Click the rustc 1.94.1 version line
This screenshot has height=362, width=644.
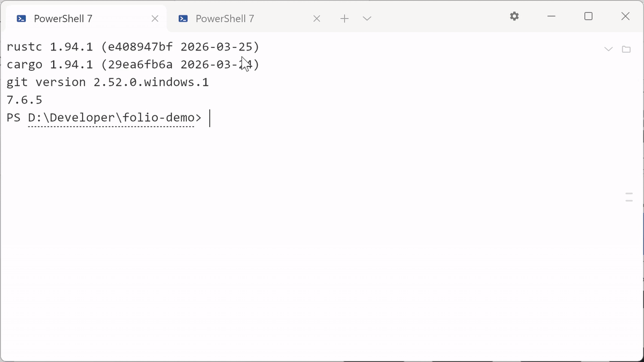tap(133, 47)
